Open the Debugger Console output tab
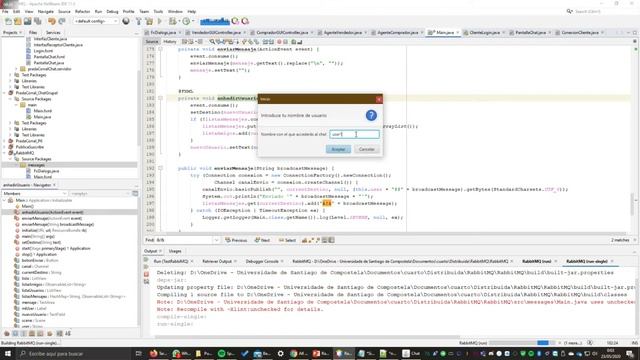 [262, 261]
